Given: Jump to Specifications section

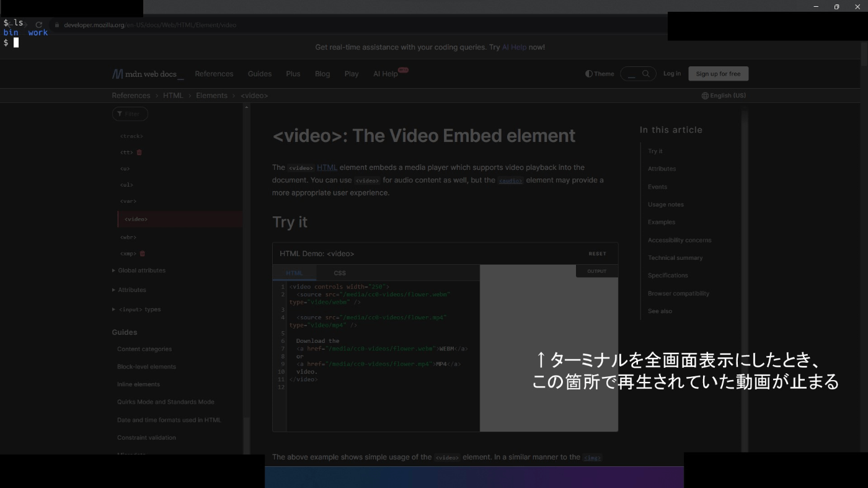Looking at the screenshot, I should click(x=668, y=275).
